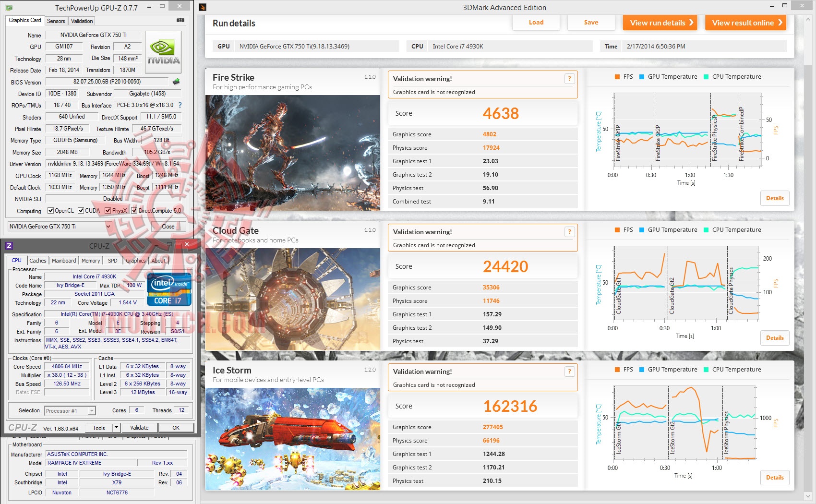Toggle the CUDA checkbox in GPU-Z
The height and width of the screenshot is (504, 816).
pyautogui.click(x=81, y=211)
